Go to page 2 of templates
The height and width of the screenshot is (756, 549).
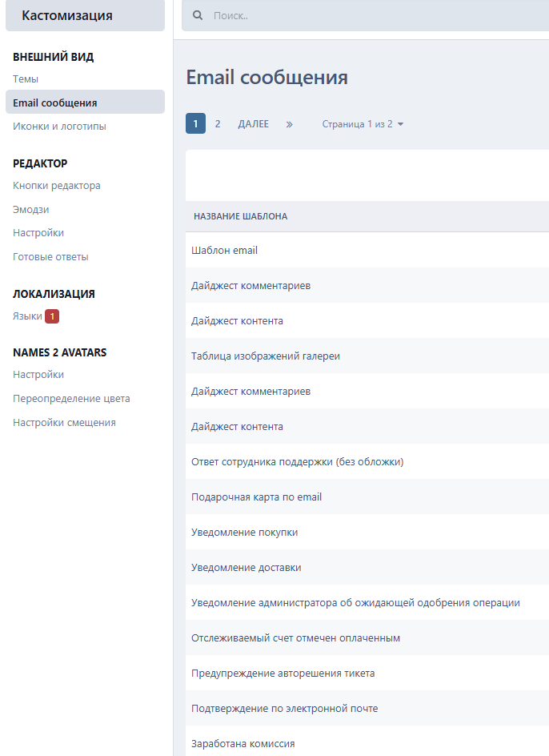pos(218,124)
